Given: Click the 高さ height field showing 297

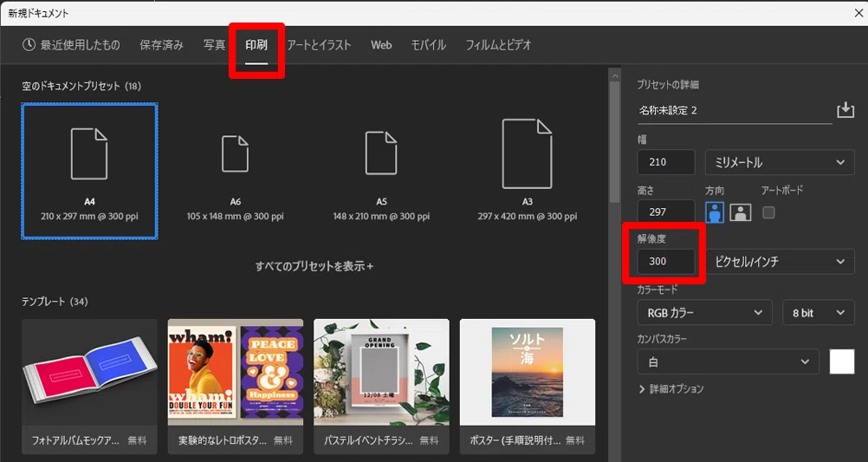Looking at the screenshot, I should pyautogui.click(x=666, y=211).
